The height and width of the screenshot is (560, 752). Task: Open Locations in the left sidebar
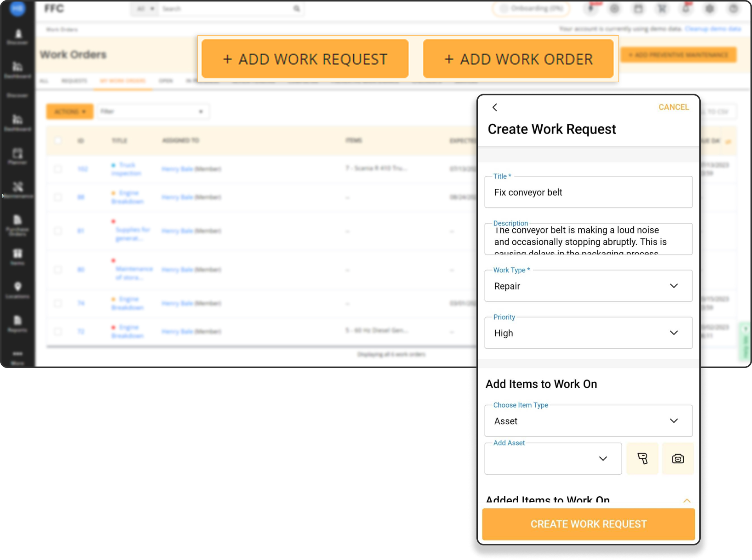pos(18,290)
